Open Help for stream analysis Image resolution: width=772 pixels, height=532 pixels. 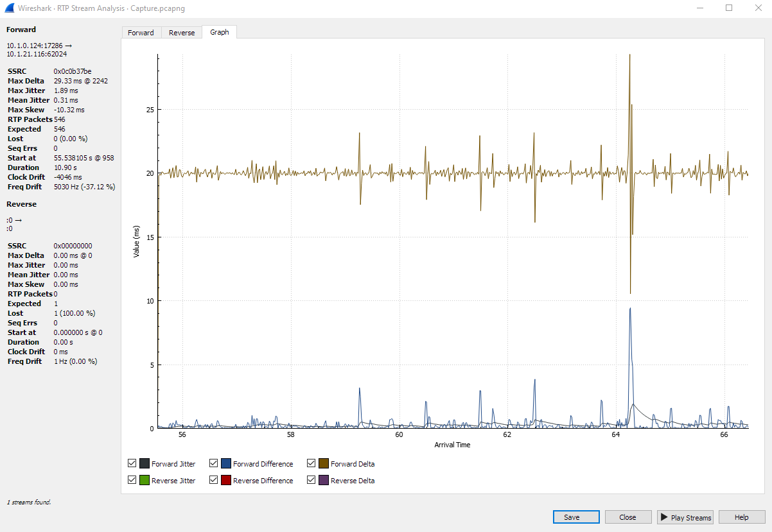tap(741, 517)
